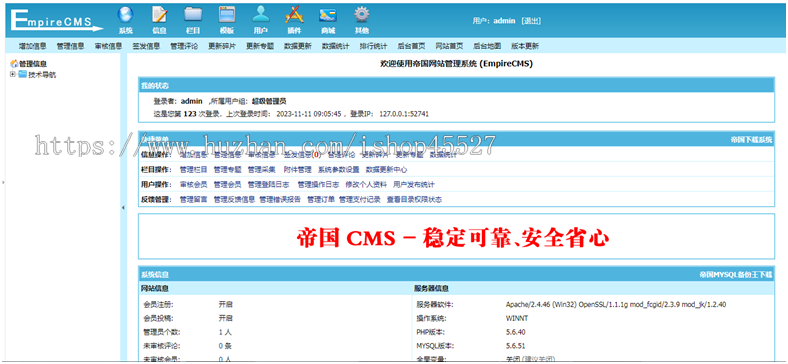Click the login IP 127.0.0.1:52741
This screenshot has width=788, height=364.
tap(404, 114)
